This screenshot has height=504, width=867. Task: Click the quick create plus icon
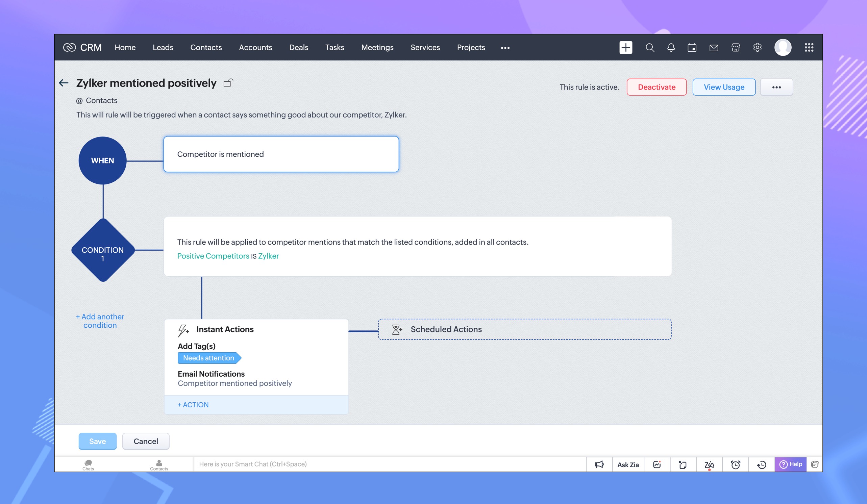coord(625,48)
